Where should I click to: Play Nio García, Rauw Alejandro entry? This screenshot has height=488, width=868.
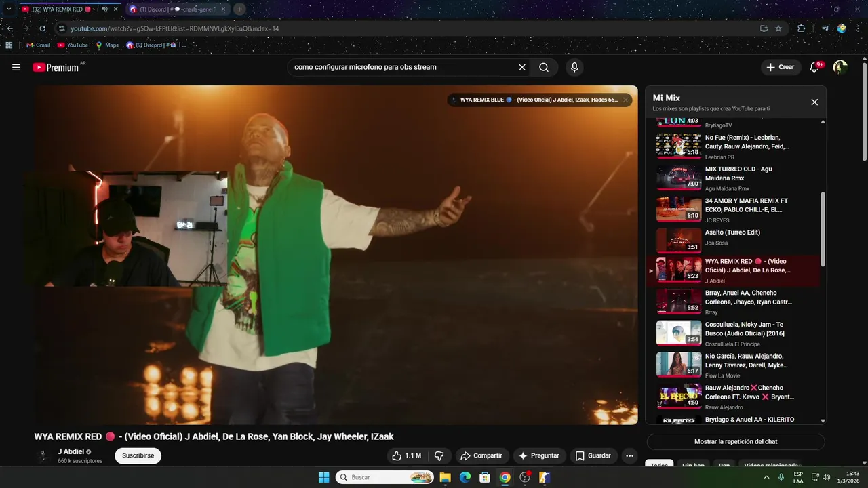736,365
